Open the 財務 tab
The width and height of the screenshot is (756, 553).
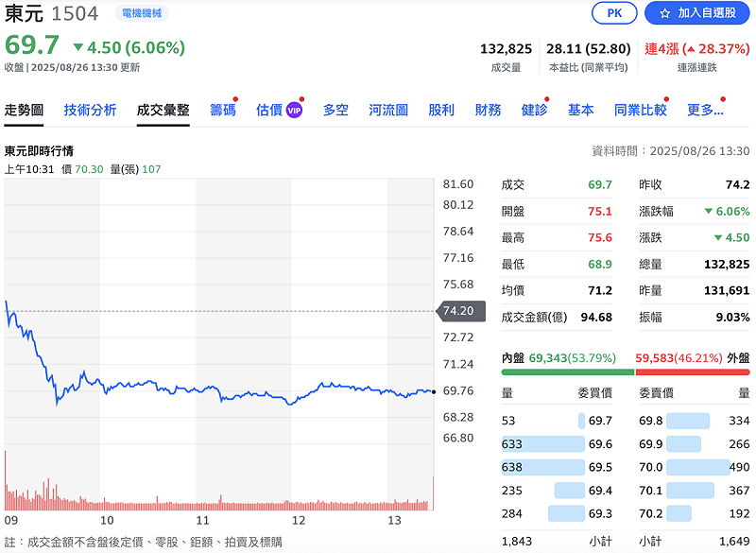[x=488, y=111]
